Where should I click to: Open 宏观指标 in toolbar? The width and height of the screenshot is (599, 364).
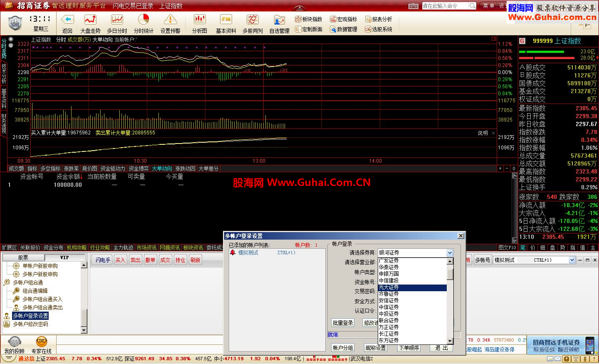[344, 19]
